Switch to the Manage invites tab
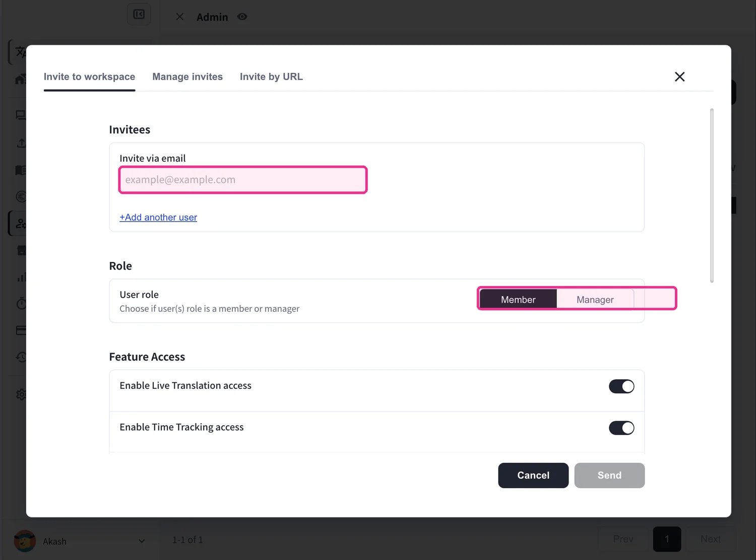The width and height of the screenshot is (756, 560). coord(187,77)
